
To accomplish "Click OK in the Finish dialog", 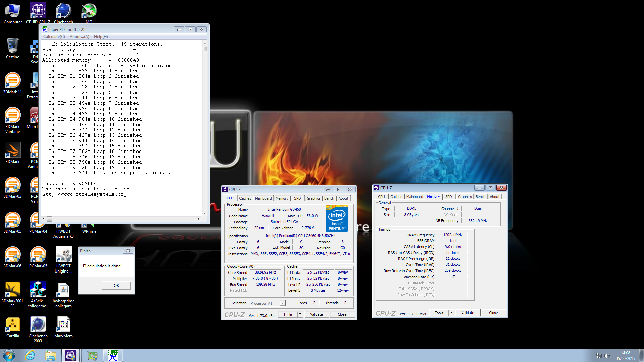I will (x=116, y=285).
